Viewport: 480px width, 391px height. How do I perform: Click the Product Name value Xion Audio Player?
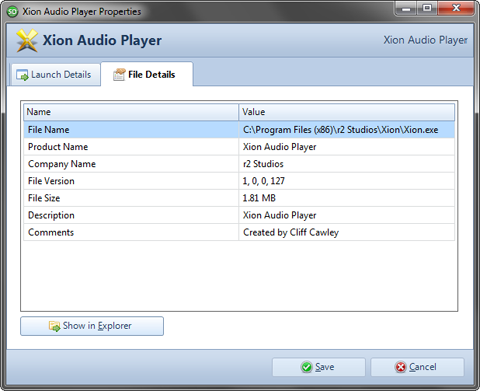click(279, 147)
